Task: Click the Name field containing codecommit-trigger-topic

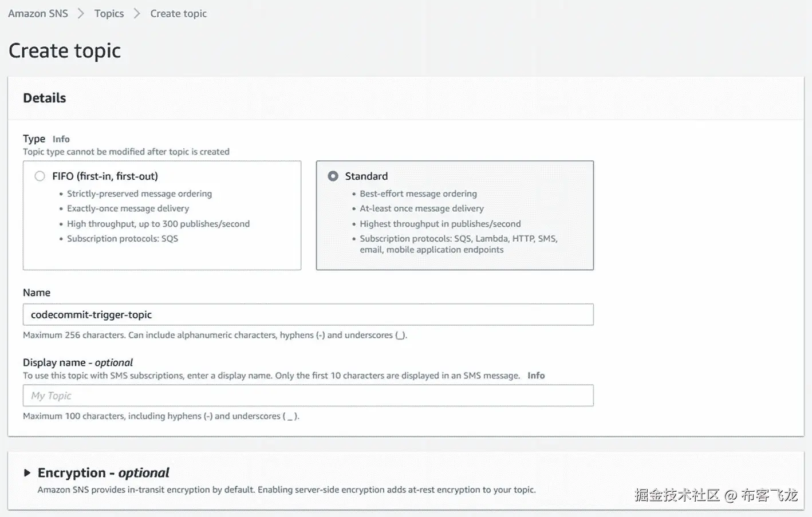Action: [308, 314]
